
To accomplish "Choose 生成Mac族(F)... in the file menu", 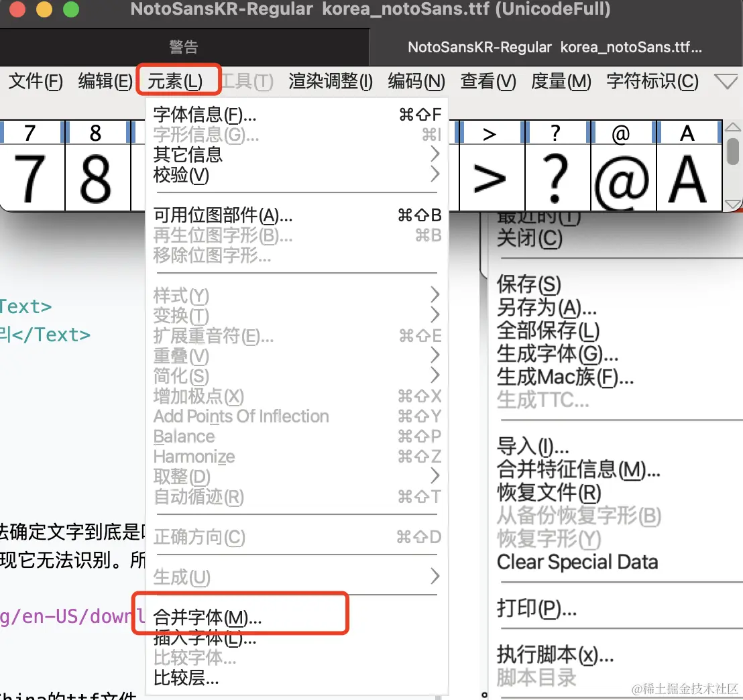I will tap(565, 377).
